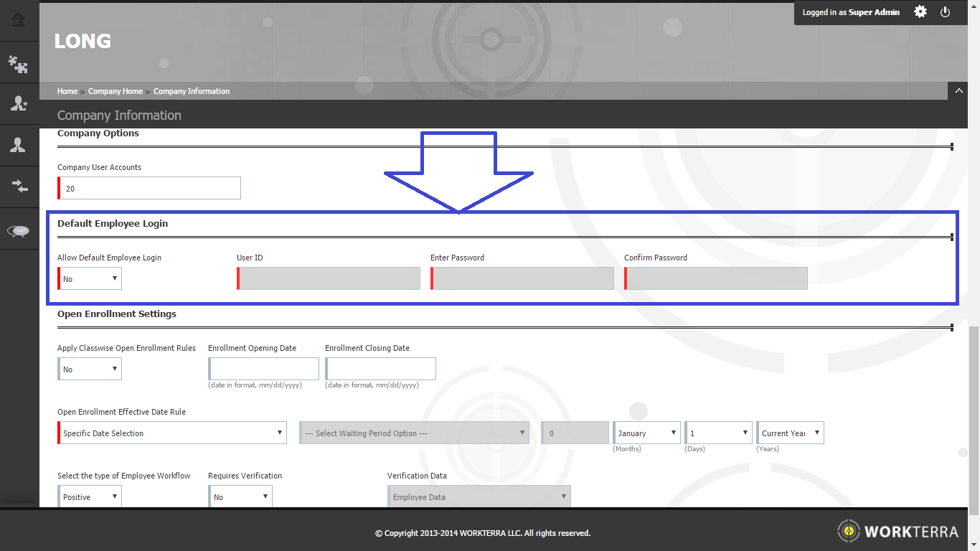Viewport: 980px width, 551px height.
Task: Click the vertical page scrollbar
Action: (x=974, y=416)
